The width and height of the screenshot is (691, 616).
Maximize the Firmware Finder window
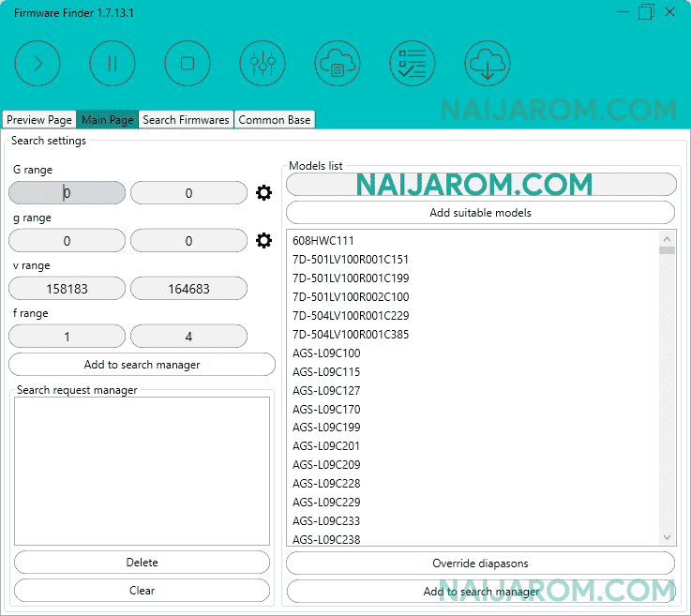pos(646,12)
